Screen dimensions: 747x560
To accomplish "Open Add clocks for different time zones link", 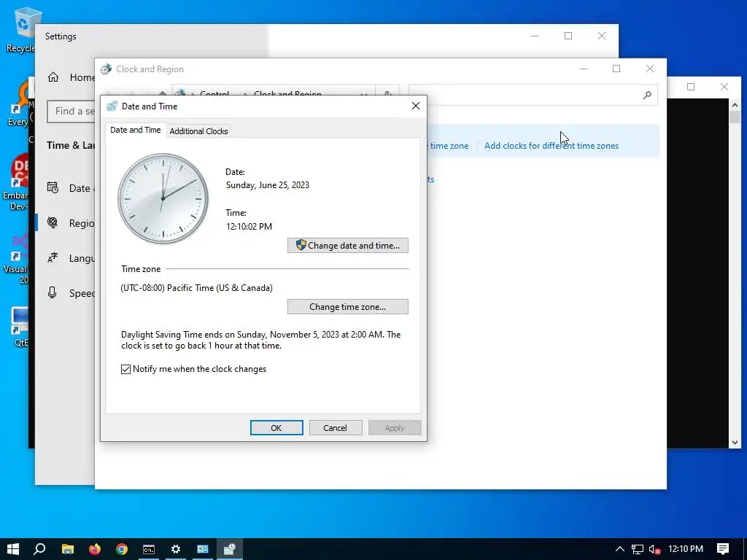I will point(551,146).
